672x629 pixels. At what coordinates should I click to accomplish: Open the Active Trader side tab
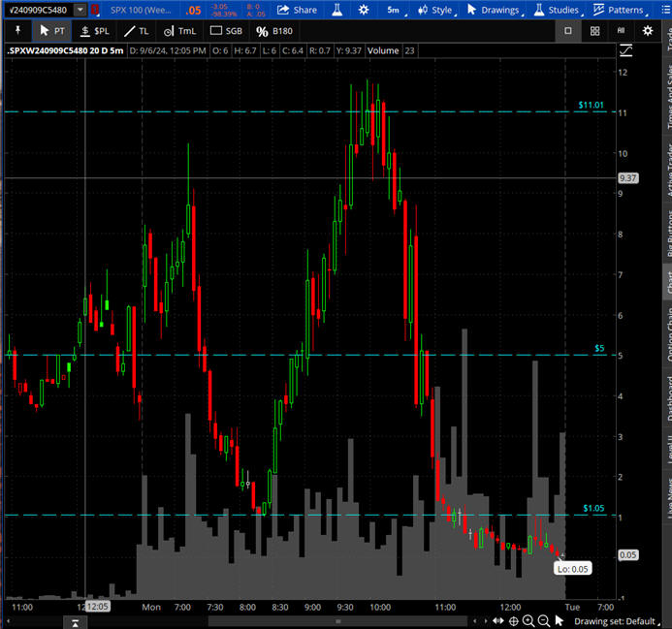(x=668, y=169)
